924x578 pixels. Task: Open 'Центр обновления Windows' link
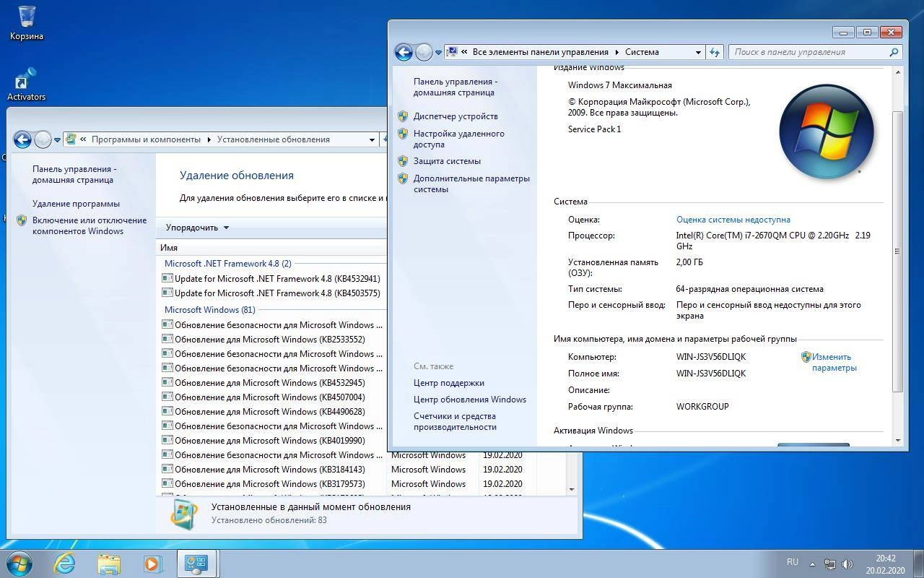(x=470, y=400)
